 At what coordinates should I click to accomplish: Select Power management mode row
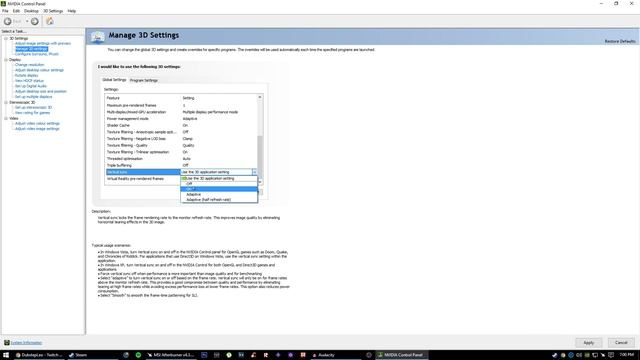[181, 119]
